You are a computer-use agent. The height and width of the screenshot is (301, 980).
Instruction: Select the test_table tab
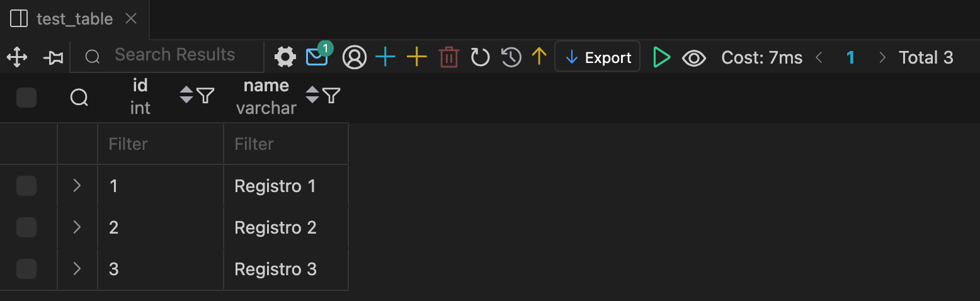click(x=74, y=19)
